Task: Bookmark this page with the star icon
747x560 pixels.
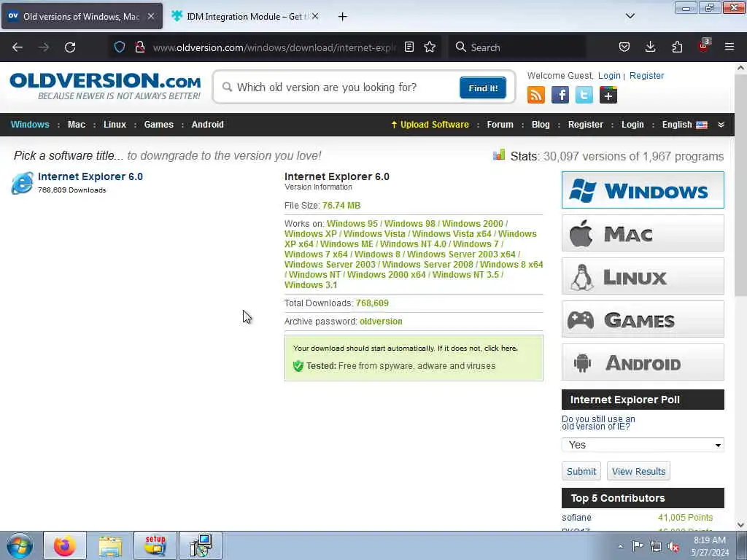Action: 430,47
